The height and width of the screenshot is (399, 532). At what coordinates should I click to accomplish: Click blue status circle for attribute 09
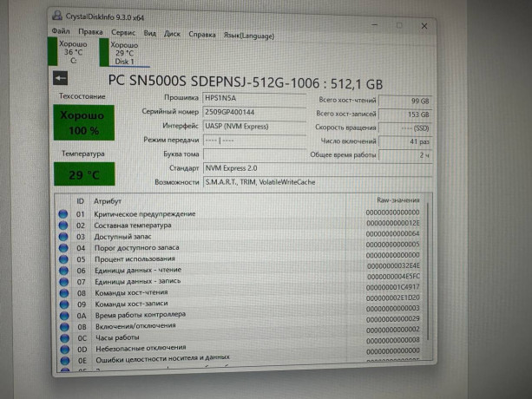pyautogui.click(x=64, y=304)
